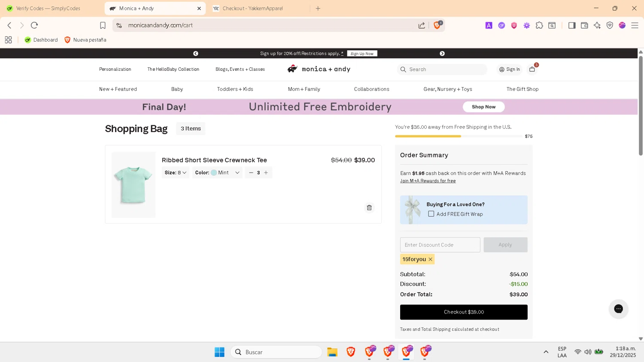Check the Add FREE Gift Wrap box

(431, 214)
